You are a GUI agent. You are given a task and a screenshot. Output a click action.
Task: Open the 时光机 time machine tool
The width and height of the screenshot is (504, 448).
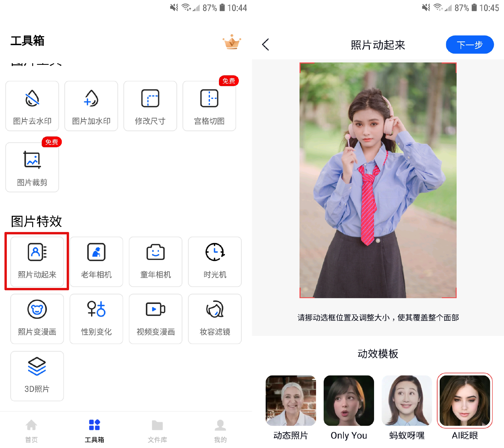(215, 262)
